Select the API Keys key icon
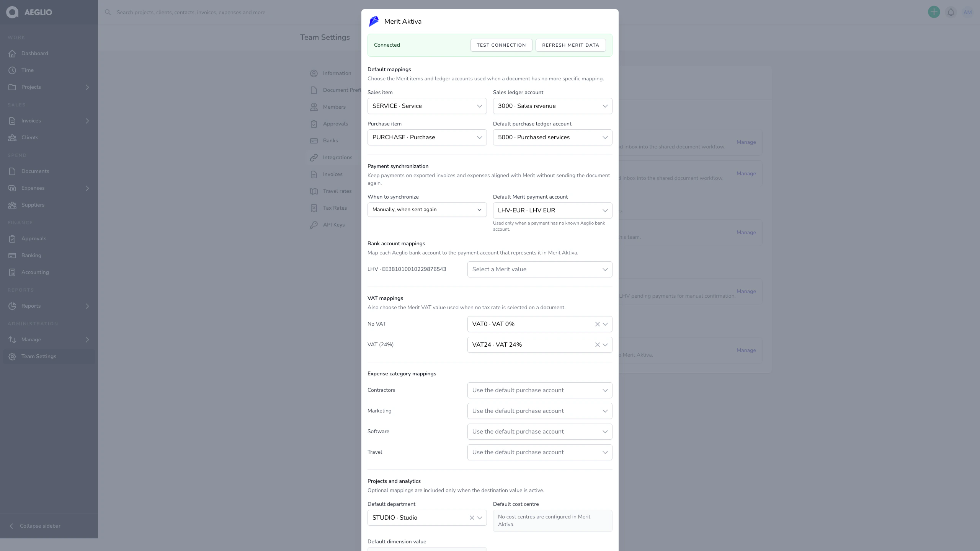Screen dimensions: 980x551 [x=314, y=225]
